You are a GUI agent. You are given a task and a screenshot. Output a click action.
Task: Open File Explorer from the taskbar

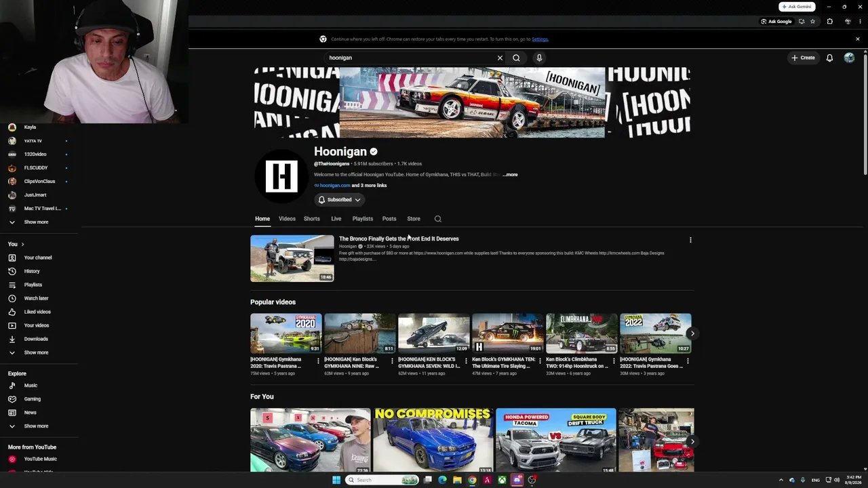coord(458,480)
